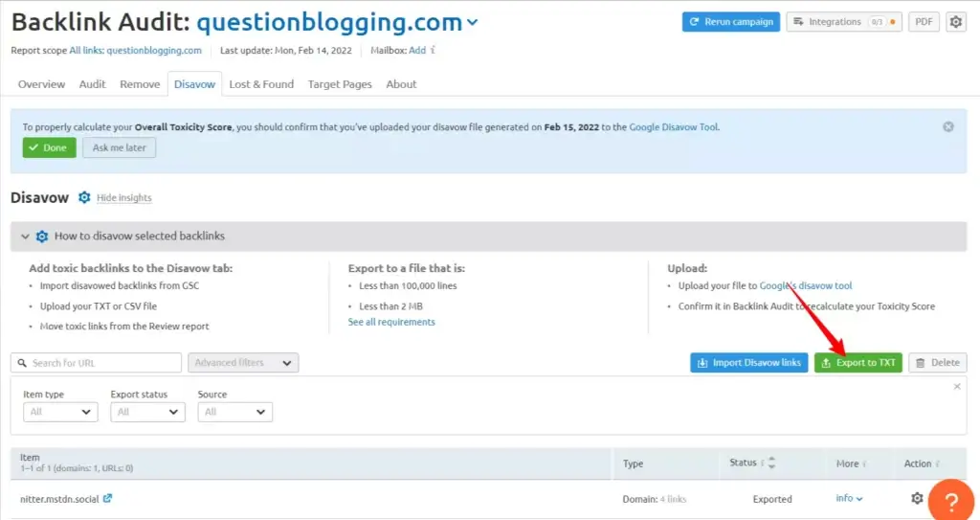Viewport: 980px width, 520px height.
Task: Click the gear icon next to Hide insights
Action: click(84, 197)
